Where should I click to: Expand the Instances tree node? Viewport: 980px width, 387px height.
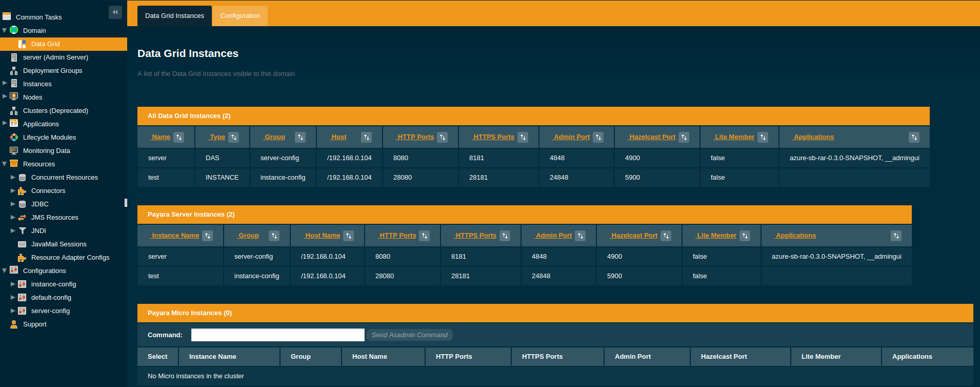[5, 83]
